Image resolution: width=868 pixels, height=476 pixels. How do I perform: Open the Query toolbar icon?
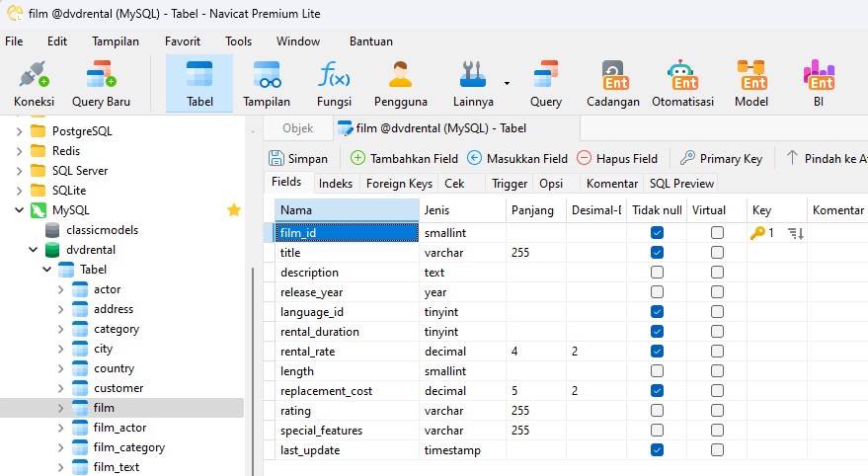click(x=545, y=75)
